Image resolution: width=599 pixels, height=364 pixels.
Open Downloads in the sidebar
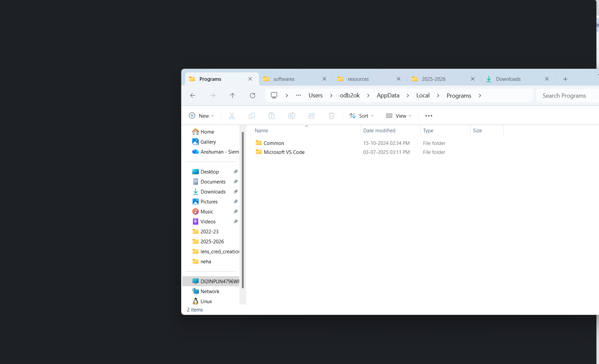(x=213, y=192)
